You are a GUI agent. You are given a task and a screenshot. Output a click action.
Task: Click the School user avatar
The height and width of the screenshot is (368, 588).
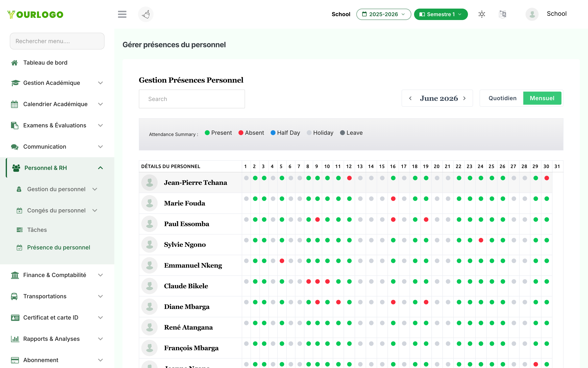(x=532, y=14)
